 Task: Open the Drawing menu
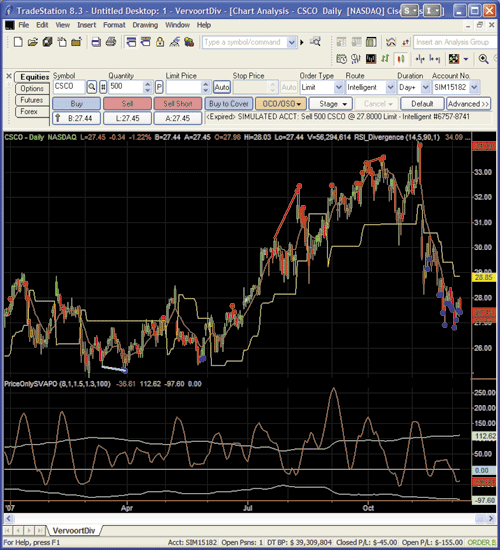coord(145,25)
